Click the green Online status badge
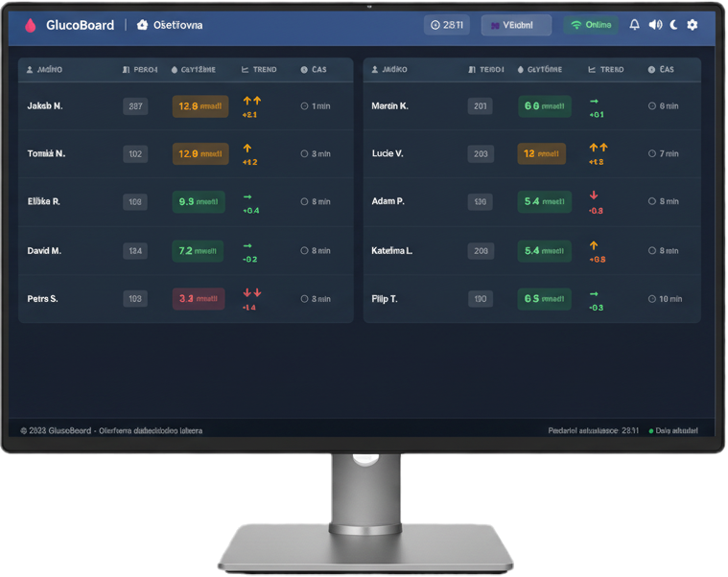The width and height of the screenshot is (728, 577). (591, 25)
